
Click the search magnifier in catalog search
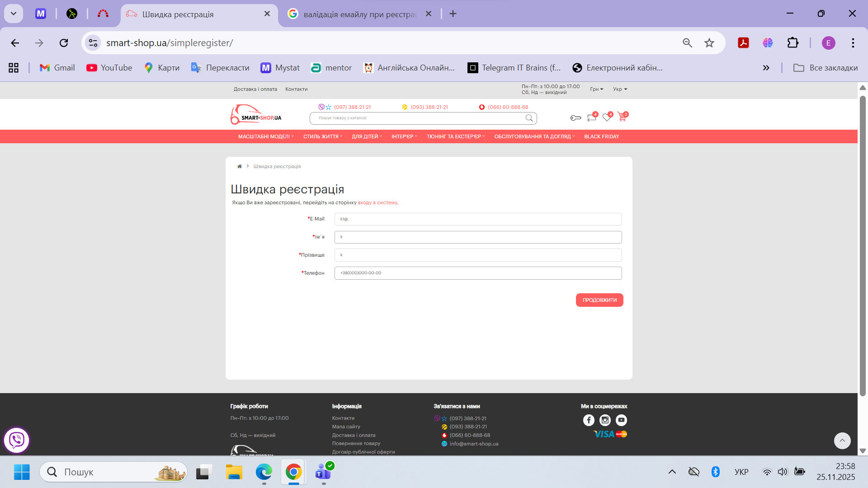click(x=529, y=118)
